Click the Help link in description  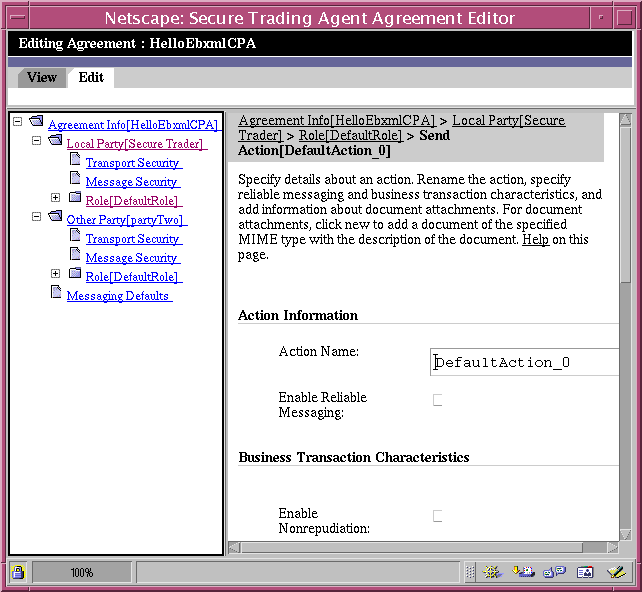tap(536, 240)
